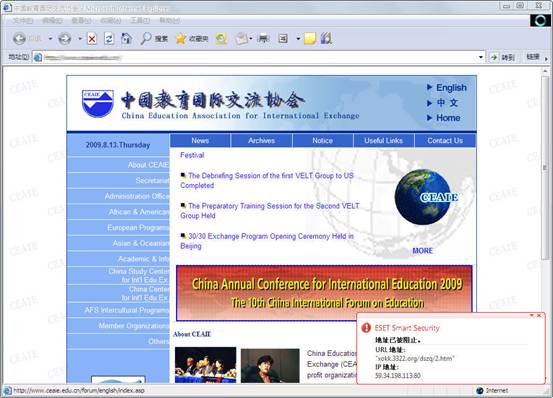Click the English language link
Viewport: 553px width, 398px height.
coord(451,87)
